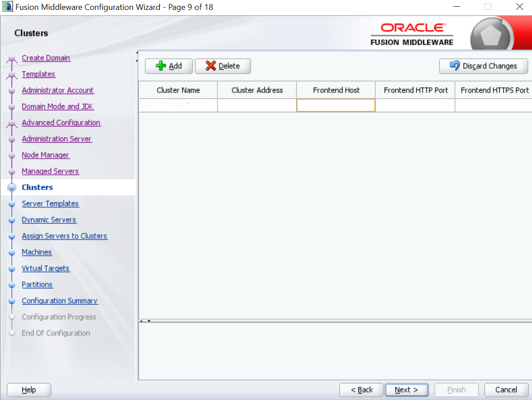Click the Cluster Name column header
This screenshot has height=400, width=532.
tap(178, 90)
